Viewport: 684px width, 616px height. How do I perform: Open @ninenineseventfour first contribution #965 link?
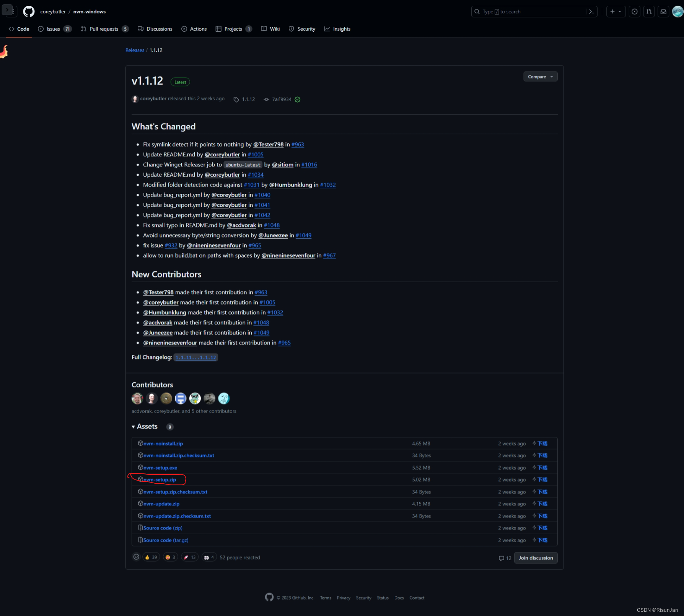[284, 343]
